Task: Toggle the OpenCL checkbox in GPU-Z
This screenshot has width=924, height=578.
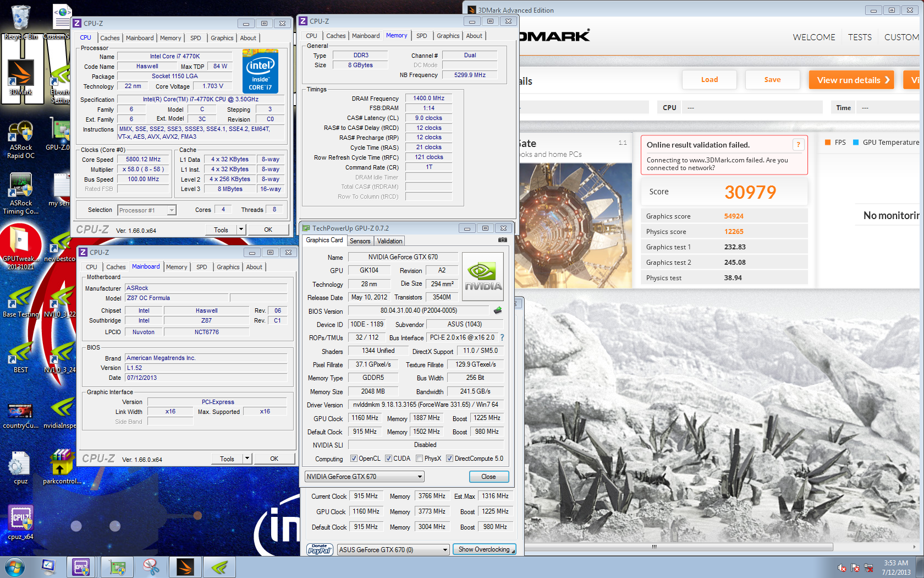Action: tap(354, 459)
